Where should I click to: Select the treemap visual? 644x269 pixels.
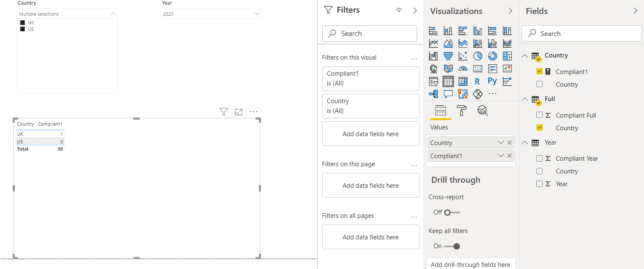click(507, 56)
